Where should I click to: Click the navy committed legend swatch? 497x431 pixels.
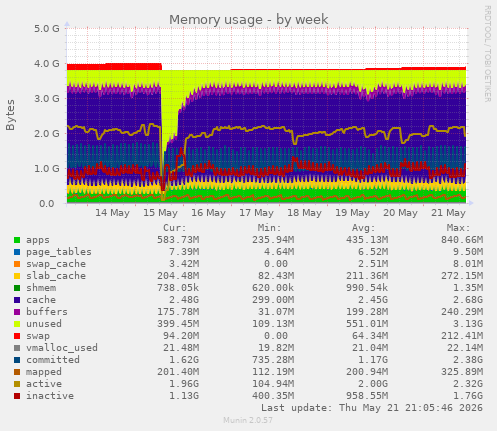[x=17, y=360]
